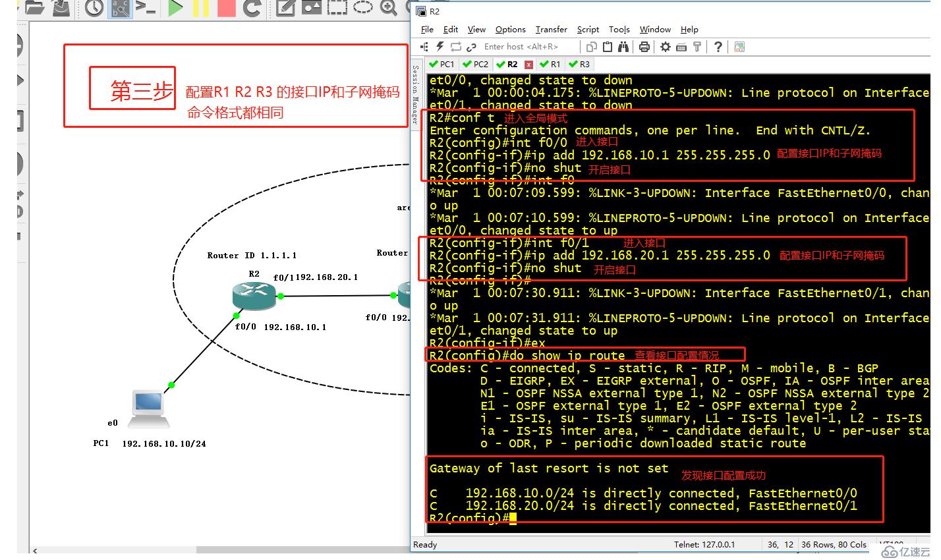This screenshot has height=560, width=941.
Task: Suspend all devices with yellow pause button
Action: pyautogui.click(x=201, y=8)
